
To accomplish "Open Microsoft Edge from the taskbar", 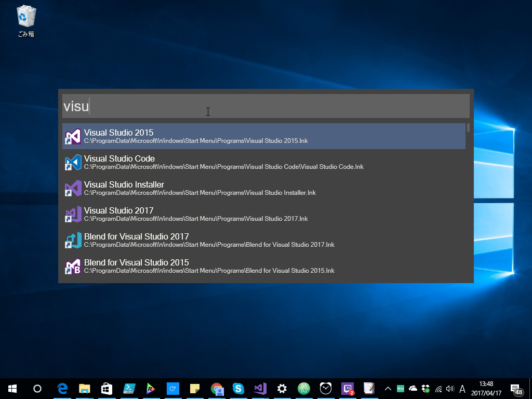I will point(63,388).
